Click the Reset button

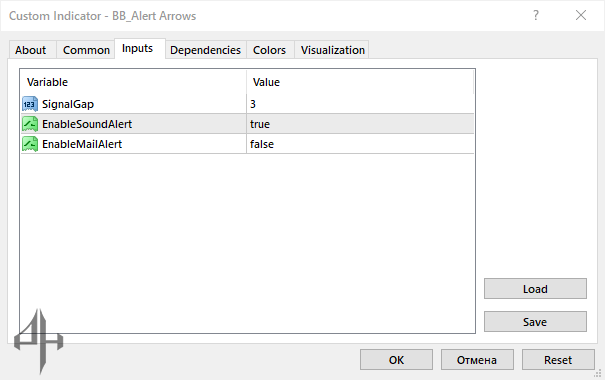558,360
